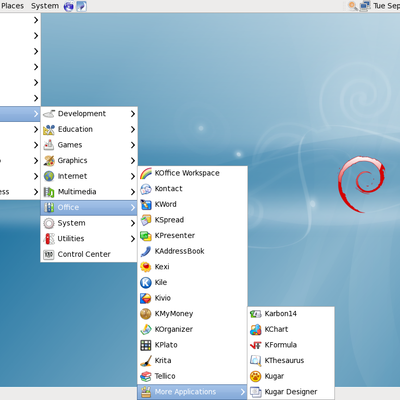Launch KOffice Workspace
The height and width of the screenshot is (400, 400).
tap(192, 173)
